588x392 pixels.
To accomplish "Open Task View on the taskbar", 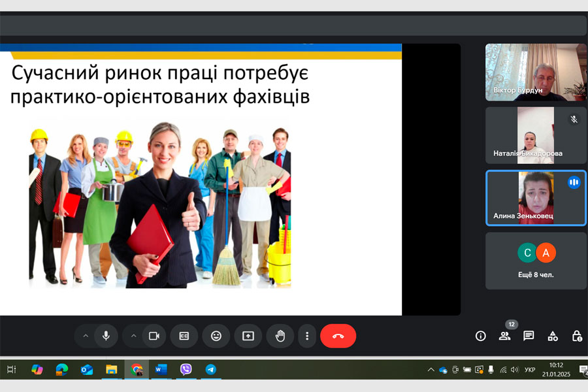I will point(12,370).
